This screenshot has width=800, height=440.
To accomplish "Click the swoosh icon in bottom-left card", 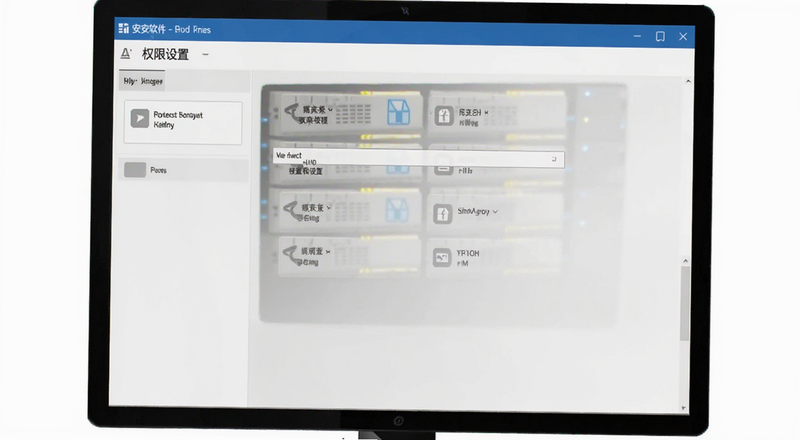I will point(291,254).
